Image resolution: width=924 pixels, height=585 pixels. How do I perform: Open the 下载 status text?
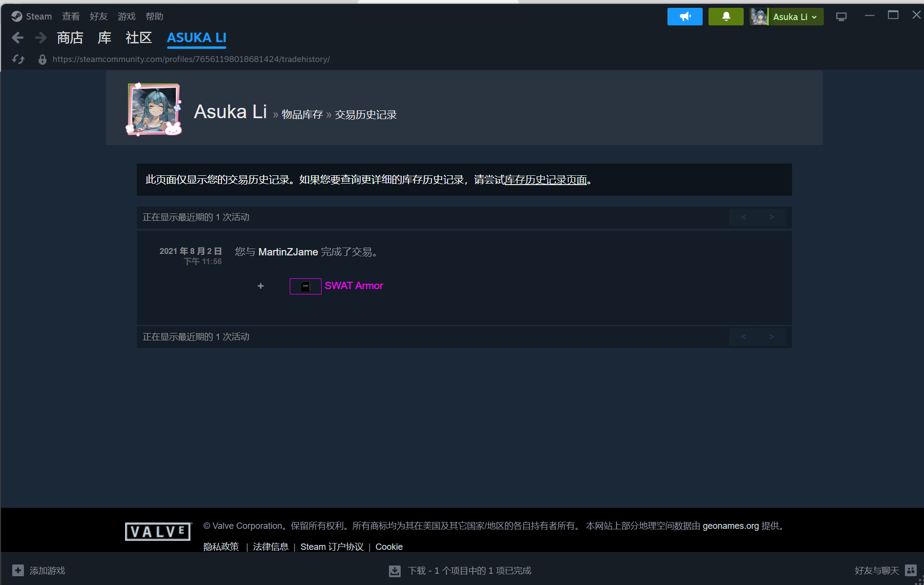[x=470, y=571]
